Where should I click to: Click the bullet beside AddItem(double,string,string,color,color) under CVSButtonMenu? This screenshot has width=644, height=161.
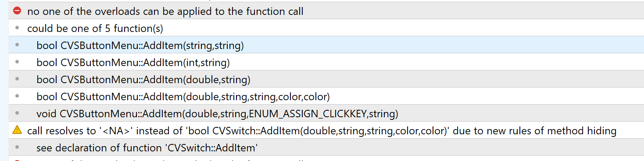point(17,96)
